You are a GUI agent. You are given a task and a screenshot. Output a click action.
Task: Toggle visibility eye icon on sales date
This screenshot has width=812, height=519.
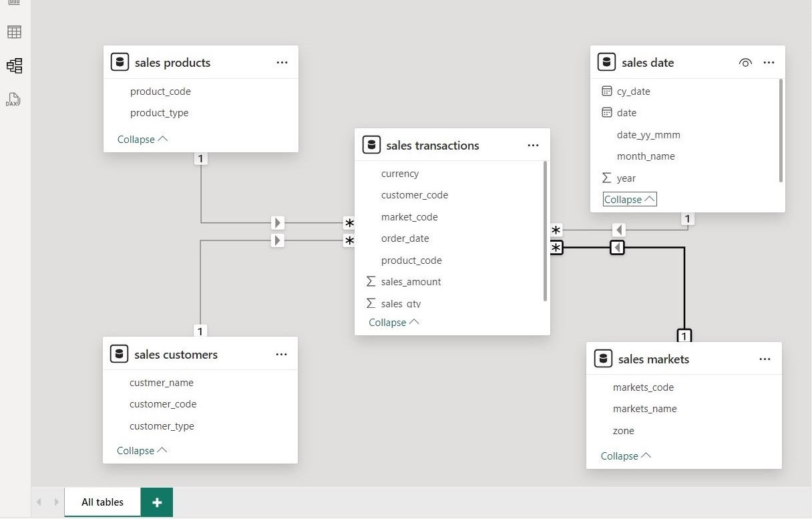pos(745,63)
